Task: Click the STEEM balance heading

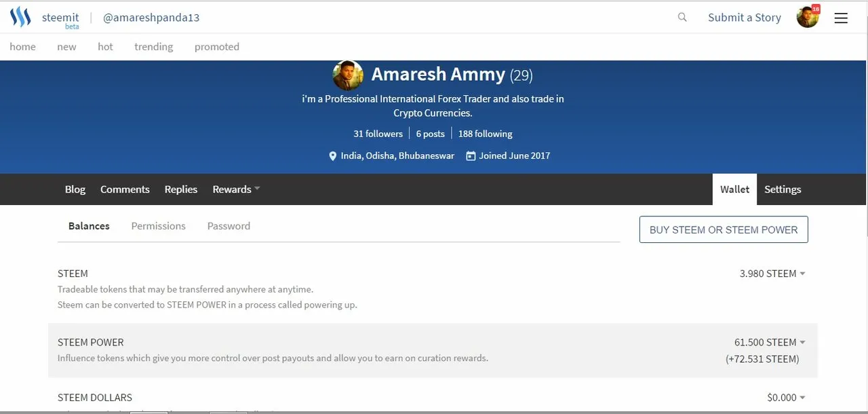Action: click(x=73, y=274)
